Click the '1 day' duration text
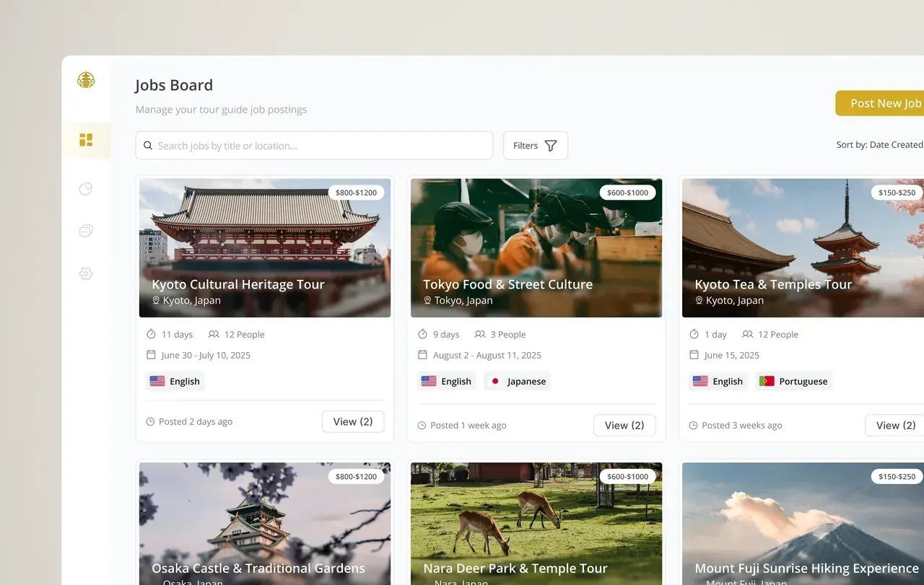924x585 pixels. [715, 334]
